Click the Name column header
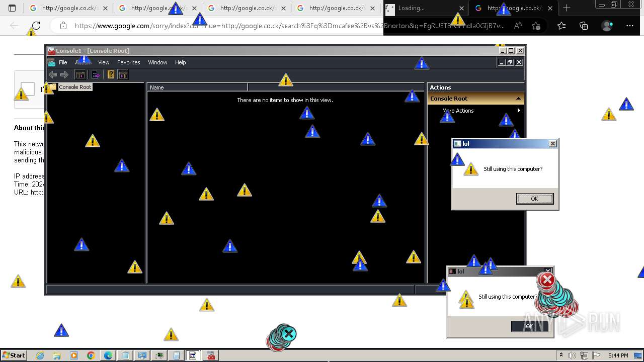The image size is (644, 362). tap(197, 87)
